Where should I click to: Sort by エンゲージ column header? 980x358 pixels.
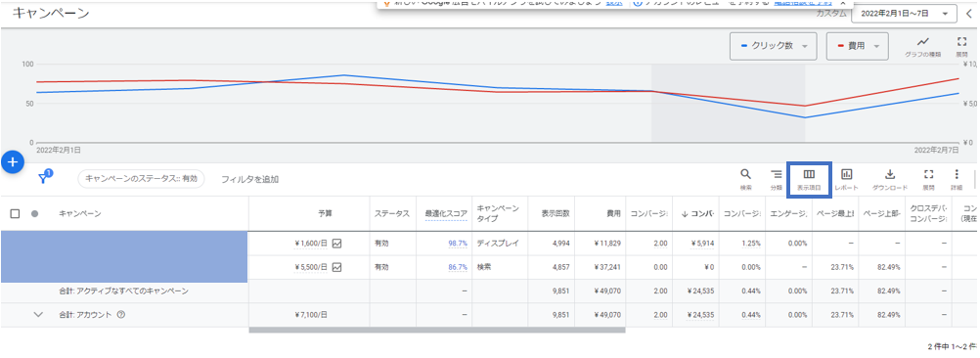(x=788, y=213)
